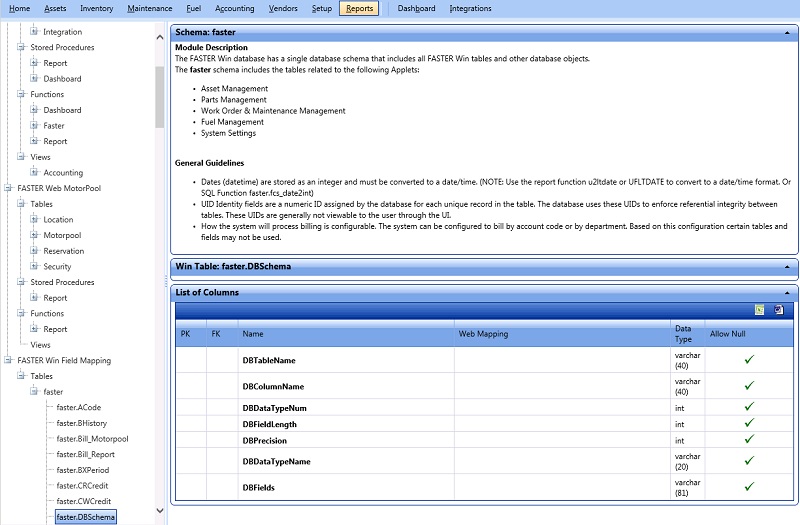The height and width of the screenshot is (525, 800).
Task: Click the Faster functions node
Action: (x=54, y=126)
